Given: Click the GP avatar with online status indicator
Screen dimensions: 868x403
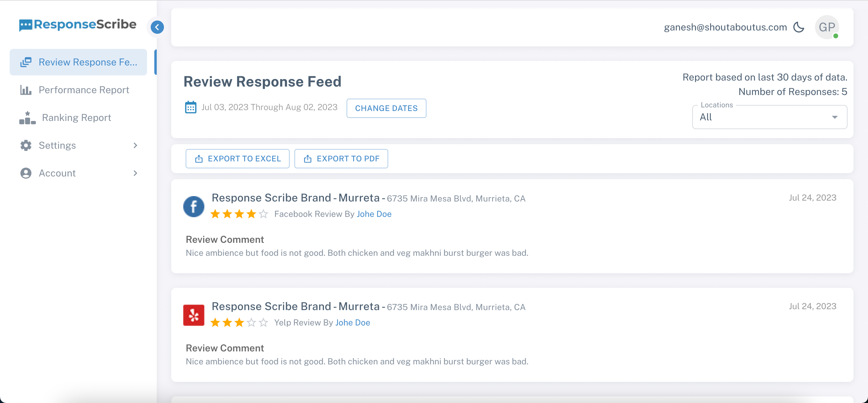Looking at the screenshot, I should (826, 27).
